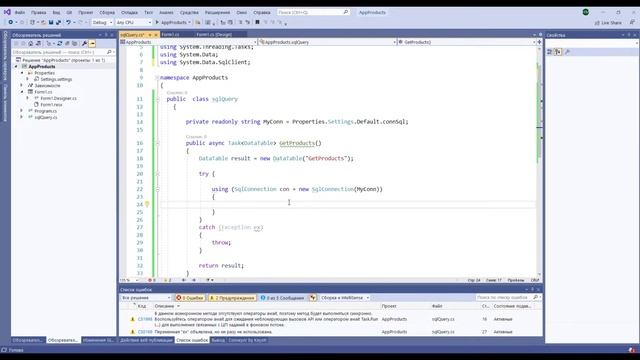Select Form1.Designer.cs in Solution Explorer

pyautogui.click(x=58, y=98)
